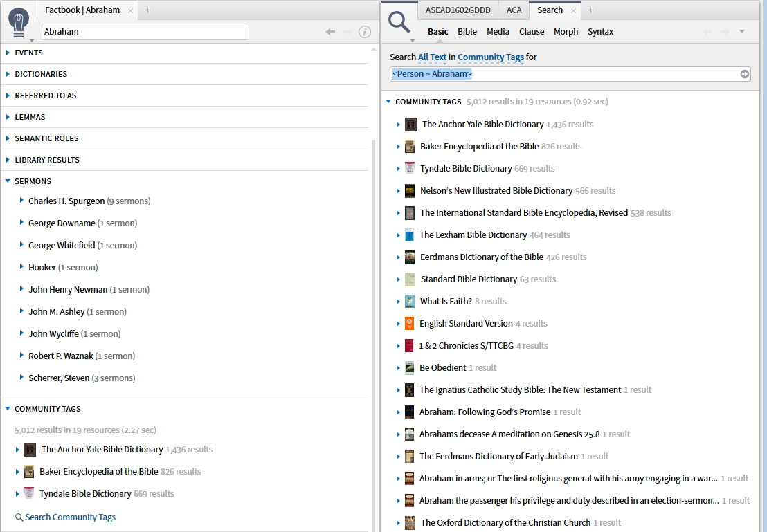Click the Person ~ Abraham search query box
Viewport: 767px width, 532px height.
pyautogui.click(x=570, y=74)
